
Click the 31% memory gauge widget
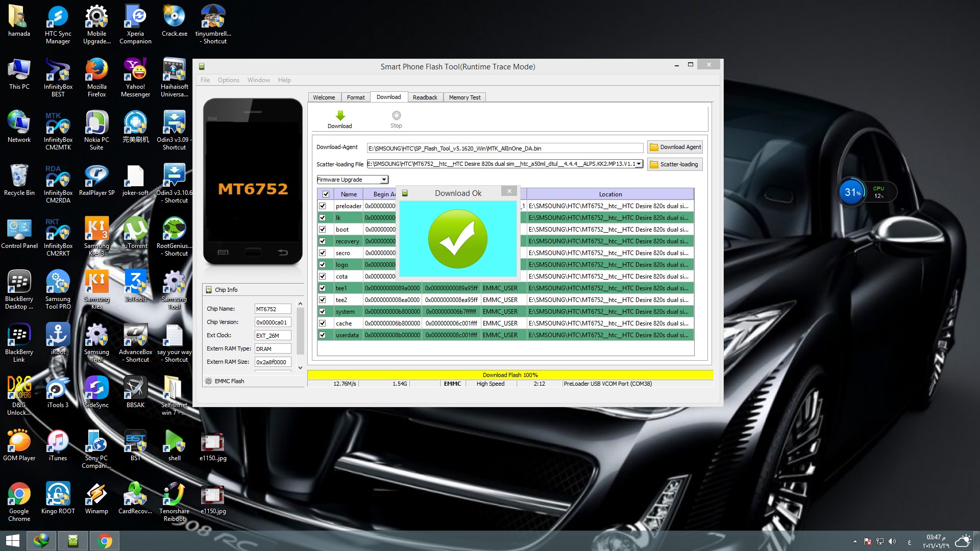(x=852, y=192)
